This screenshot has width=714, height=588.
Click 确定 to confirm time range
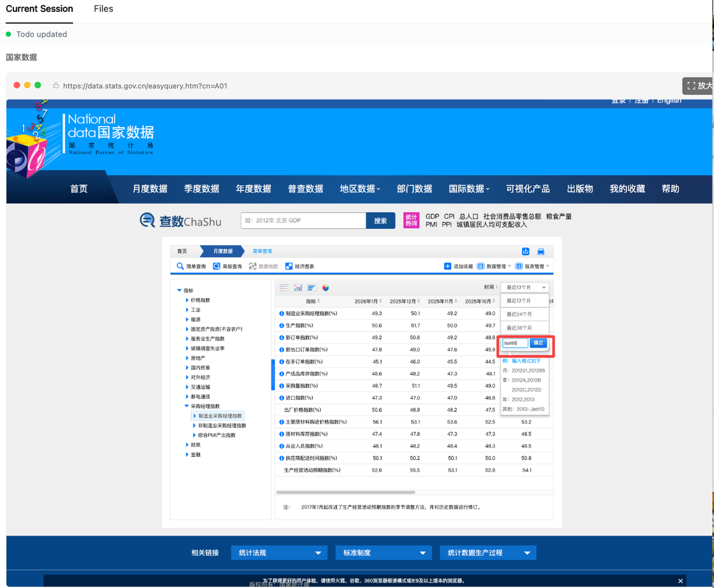(x=538, y=343)
